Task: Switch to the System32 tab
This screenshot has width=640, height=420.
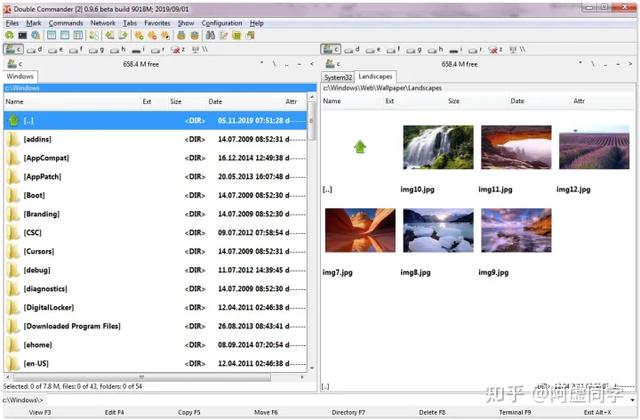Action: [x=338, y=77]
